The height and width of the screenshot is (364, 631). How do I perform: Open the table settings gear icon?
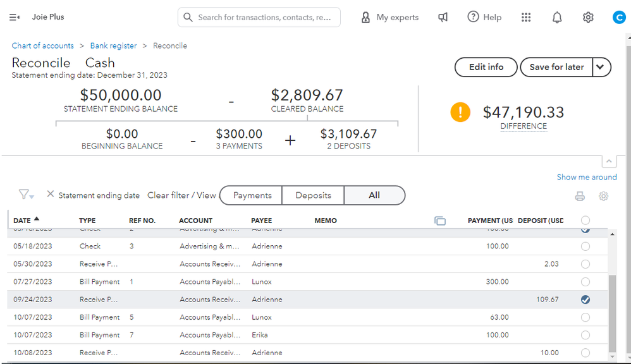pyautogui.click(x=603, y=196)
